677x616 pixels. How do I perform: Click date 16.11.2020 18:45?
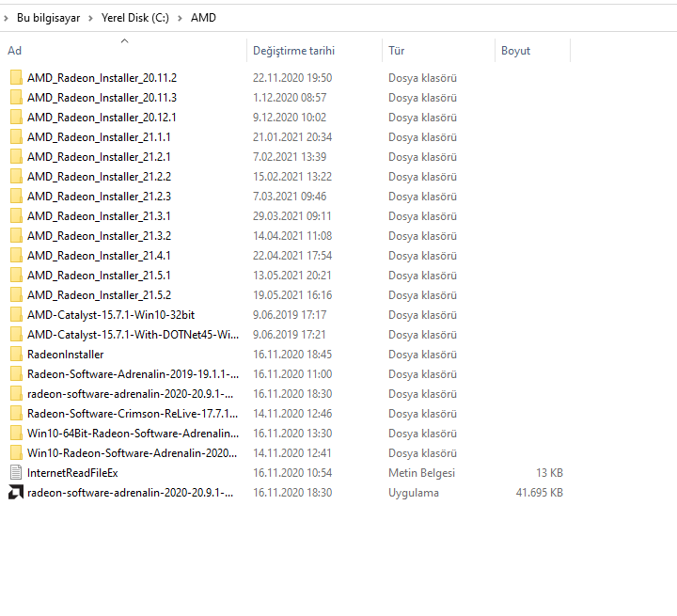coord(292,355)
